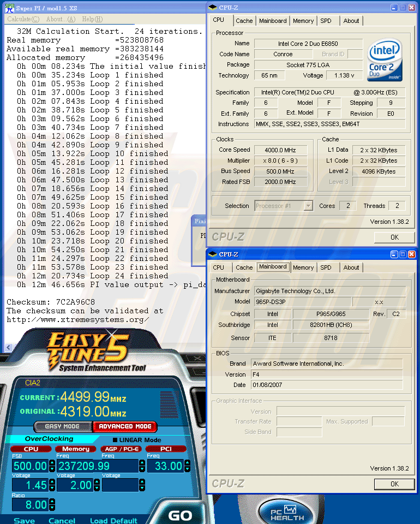Switch to About tab in top CPU-Z window
The height and width of the screenshot is (524, 420).
(x=351, y=21)
